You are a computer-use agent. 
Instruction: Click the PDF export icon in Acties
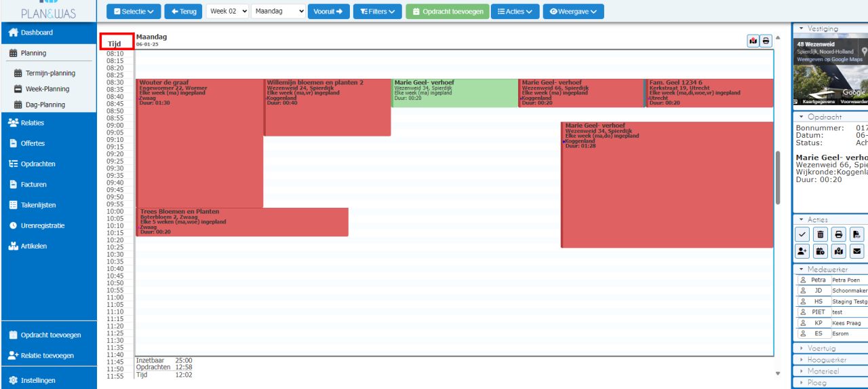click(x=857, y=234)
